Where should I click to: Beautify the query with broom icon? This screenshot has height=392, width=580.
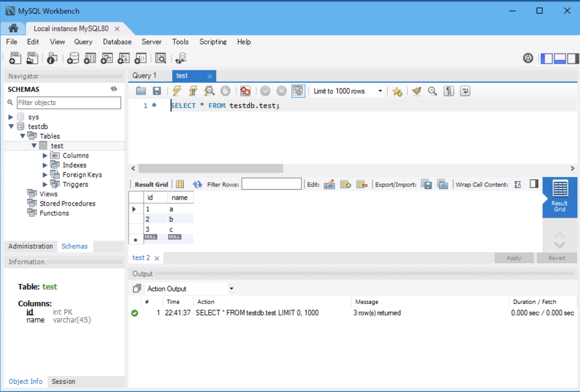click(x=417, y=91)
